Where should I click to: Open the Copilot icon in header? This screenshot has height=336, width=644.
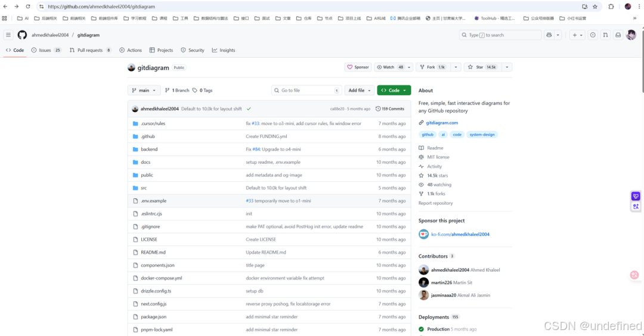[x=549, y=35]
